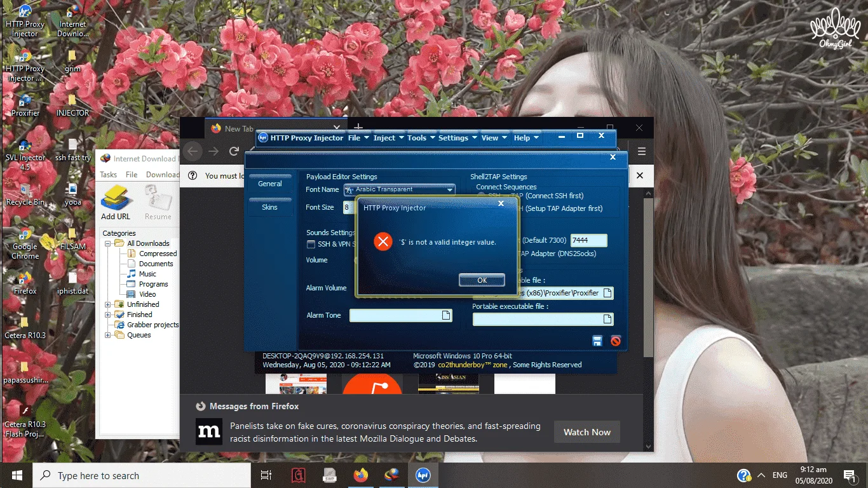Expand the Unfinished category
Image resolution: width=868 pixels, height=488 pixels.
click(108, 304)
